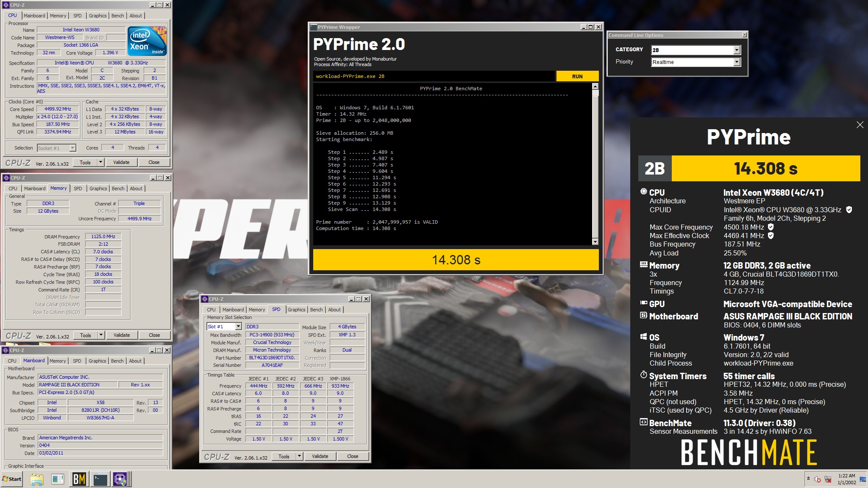The image size is (868, 488).
Task: Click the shield beside Max Core Frequency
Action: coord(771,227)
